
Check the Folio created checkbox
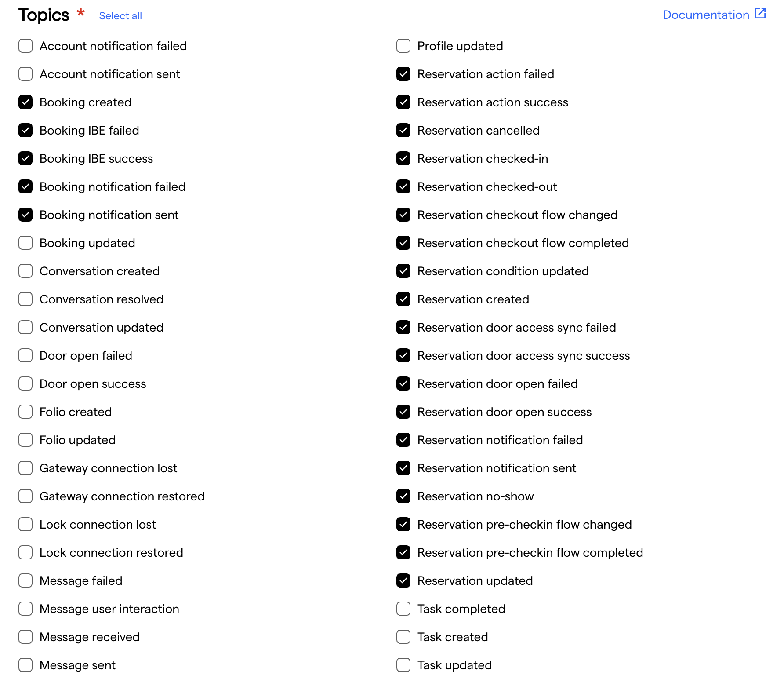pos(25,412)
